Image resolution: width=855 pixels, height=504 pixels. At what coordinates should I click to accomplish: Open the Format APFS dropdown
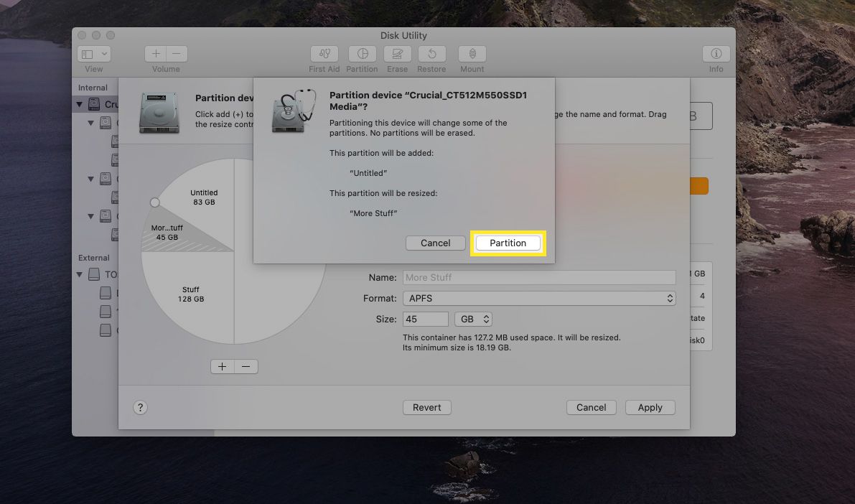pyautogui.click(x=538, y=298)
